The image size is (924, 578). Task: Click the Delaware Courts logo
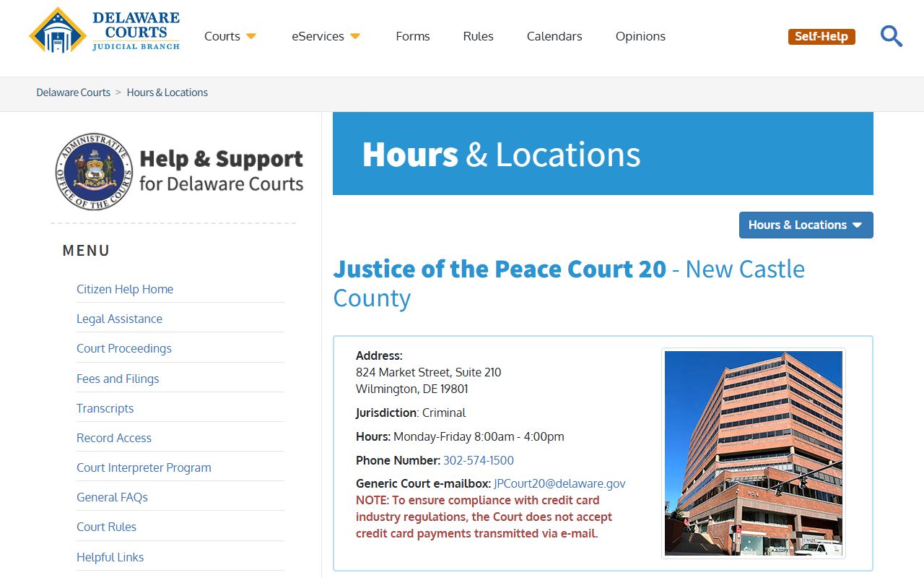(105, 30)
